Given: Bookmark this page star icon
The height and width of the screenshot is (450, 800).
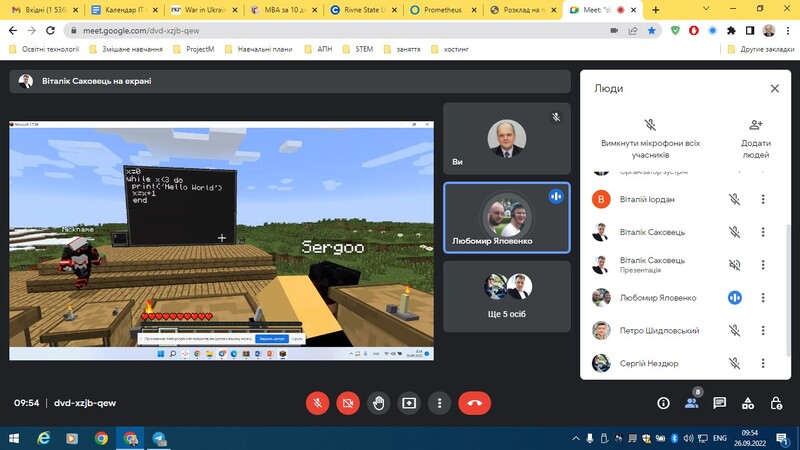Looking at the screenshot, I should [652, 31].
